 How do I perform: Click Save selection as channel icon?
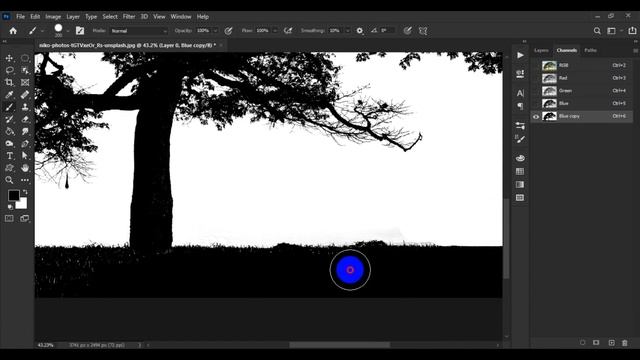pos(596,343)
